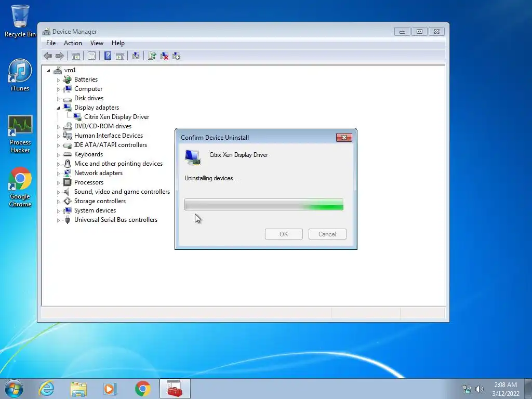The width and height of the screenshot is (532, 399).
Task: Click the Device Manager toolbox taskbar button
Action: pos(175,389)
